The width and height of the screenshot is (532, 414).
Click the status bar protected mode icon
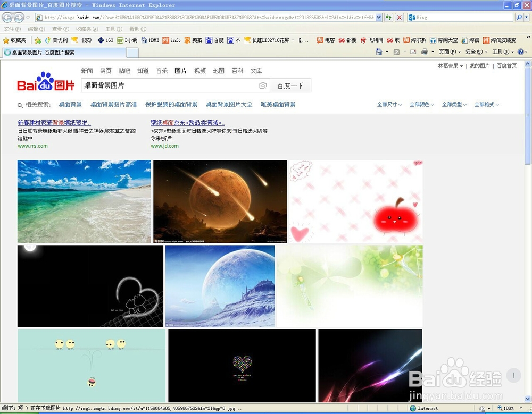(482, 408)
